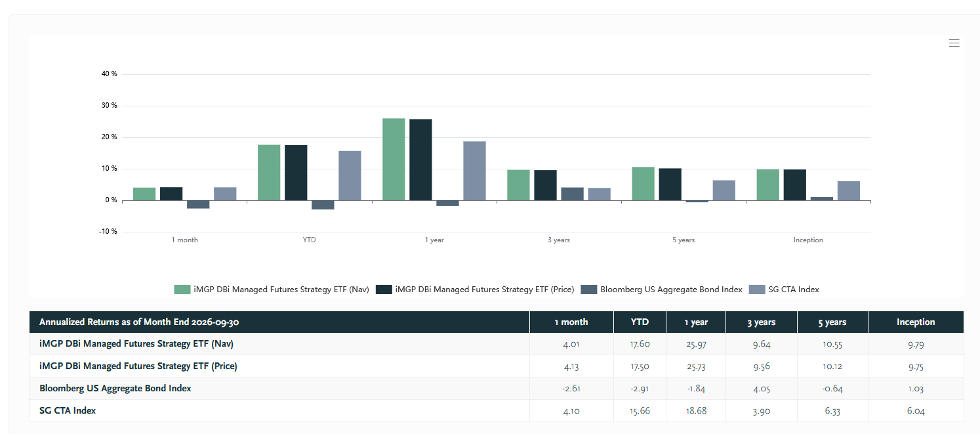Toggle the Price series legend entry
The height and width of the screenshot is (434, 980).
coord(475,290)
